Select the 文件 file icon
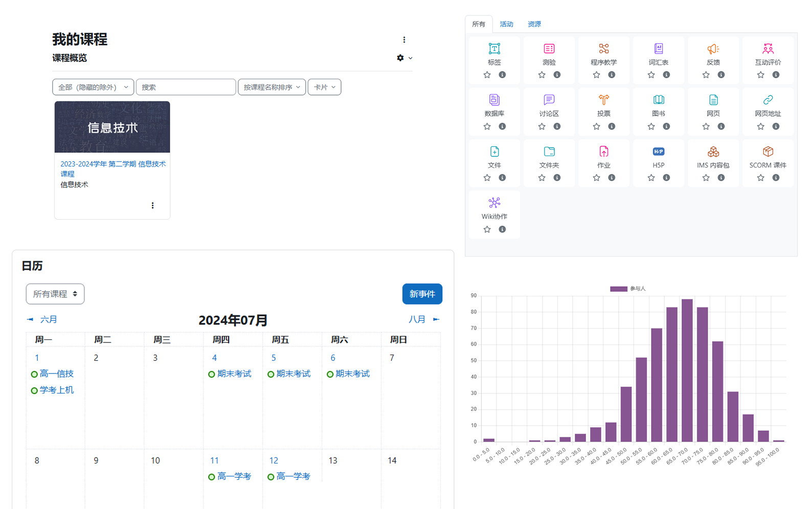 pos(494,151)
